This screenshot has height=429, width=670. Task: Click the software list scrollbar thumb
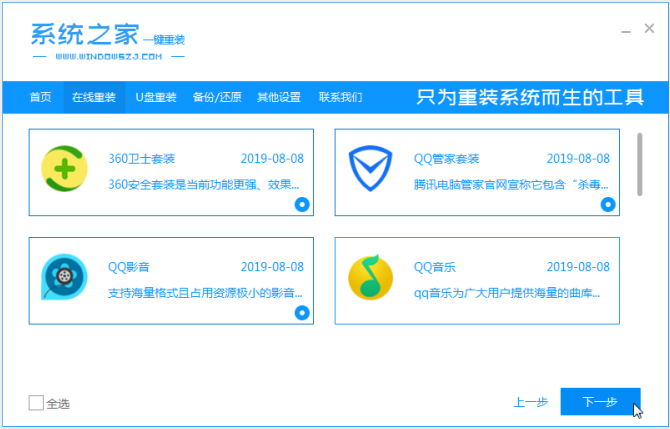point(640,165)
